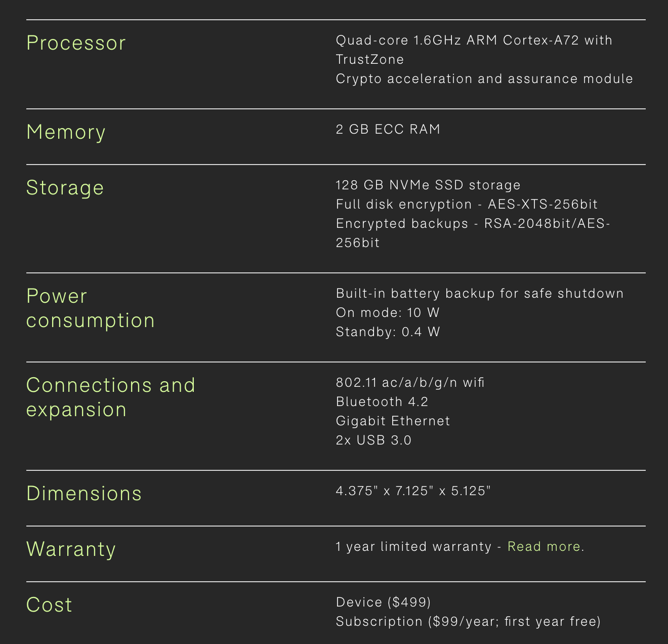Click the Processor heading
The image size is (668, 644).
click(76, 43)
